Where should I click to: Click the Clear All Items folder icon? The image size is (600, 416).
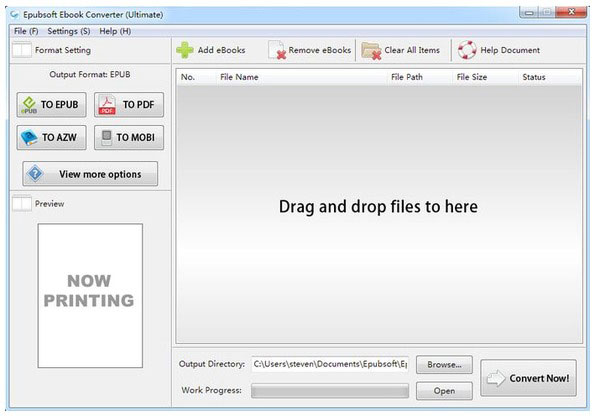pos(371,51)
